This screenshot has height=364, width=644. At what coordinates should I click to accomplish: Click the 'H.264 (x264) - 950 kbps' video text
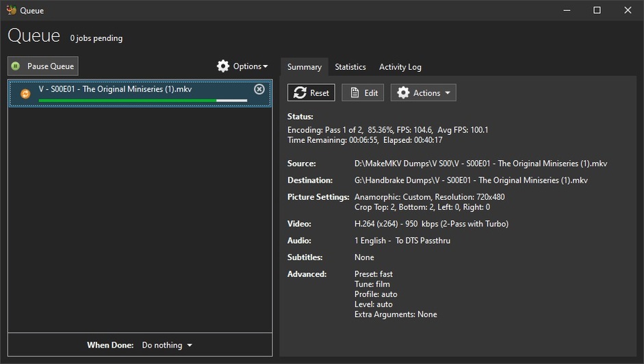[431, 224]
